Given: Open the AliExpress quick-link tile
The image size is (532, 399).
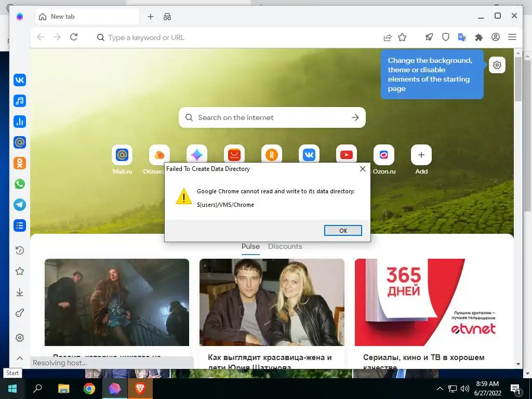Looking at the screenshot, I should 234,154.
